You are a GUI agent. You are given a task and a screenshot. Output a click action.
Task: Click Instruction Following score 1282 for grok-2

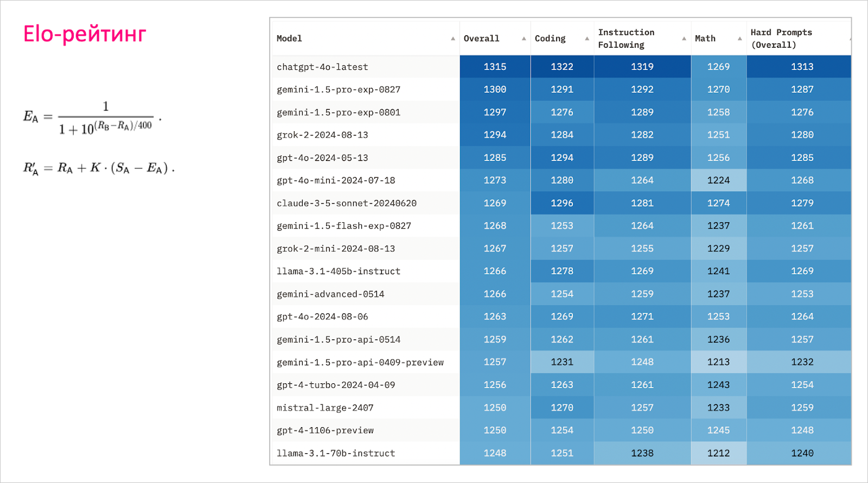point(642,135)
